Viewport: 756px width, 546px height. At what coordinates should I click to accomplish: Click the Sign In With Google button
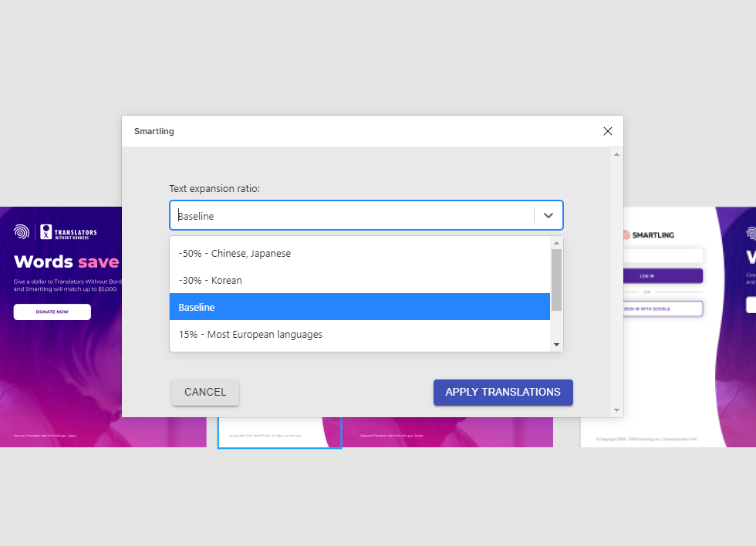tap(663, 308)
